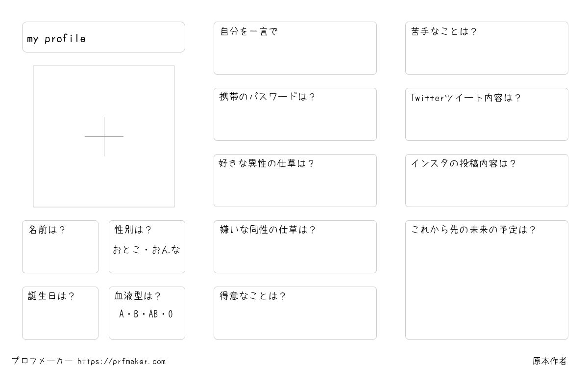Click the 誕生日は? birthday field
Viewport: 588px width, 368px height.
(60, 313)
